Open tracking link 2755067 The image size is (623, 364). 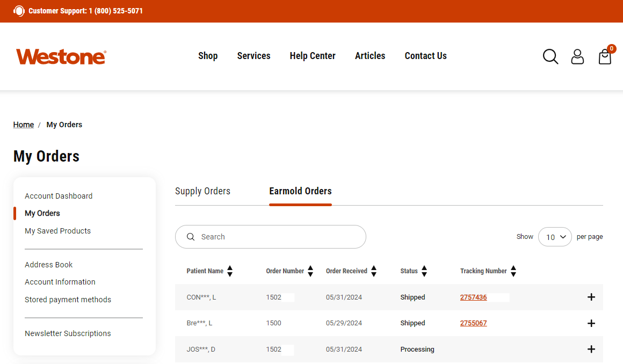473,323
